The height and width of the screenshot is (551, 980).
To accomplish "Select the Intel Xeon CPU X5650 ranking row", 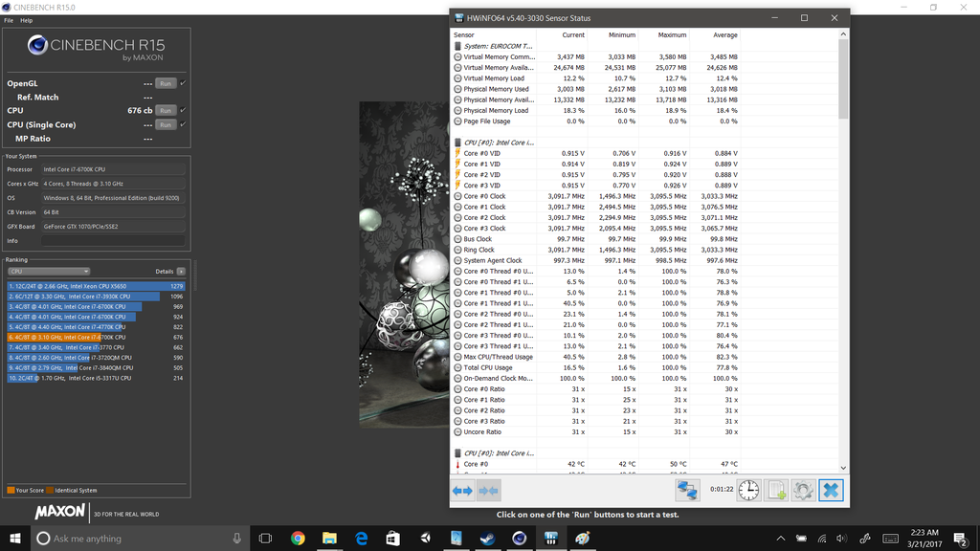I will 96,286.
